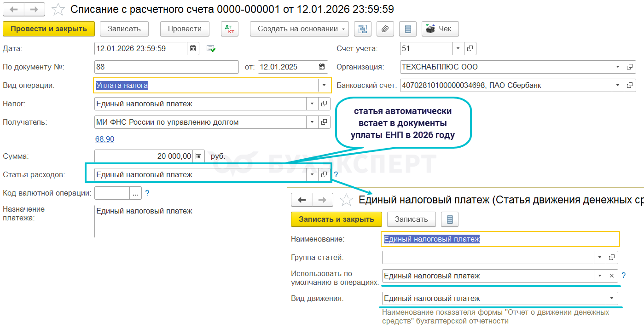This screenshot has height=329, width=644.
Task: Click the Сумма field showing 20 000,00
Action: [143, 156]
